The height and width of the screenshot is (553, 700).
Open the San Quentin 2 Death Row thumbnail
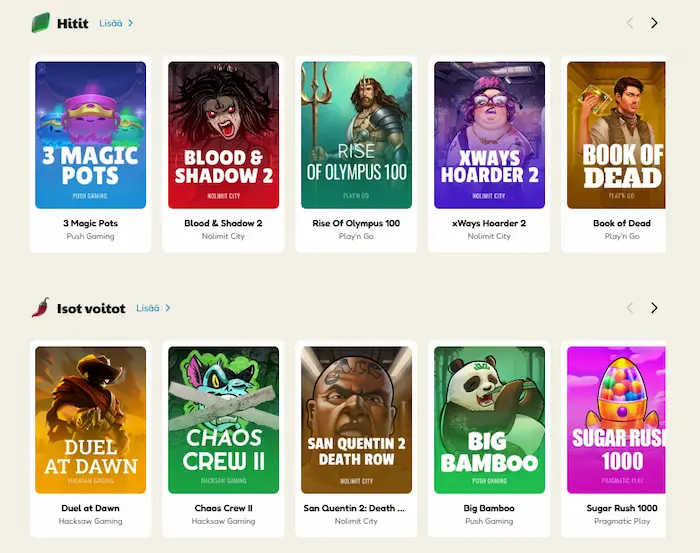point(357,420)
